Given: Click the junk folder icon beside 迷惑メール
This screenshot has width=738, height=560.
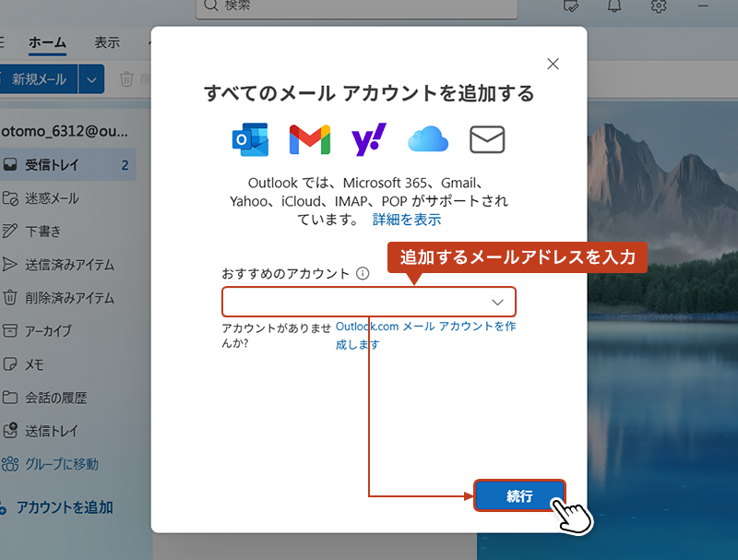Looking at the screenshot, I should [10, 198].
